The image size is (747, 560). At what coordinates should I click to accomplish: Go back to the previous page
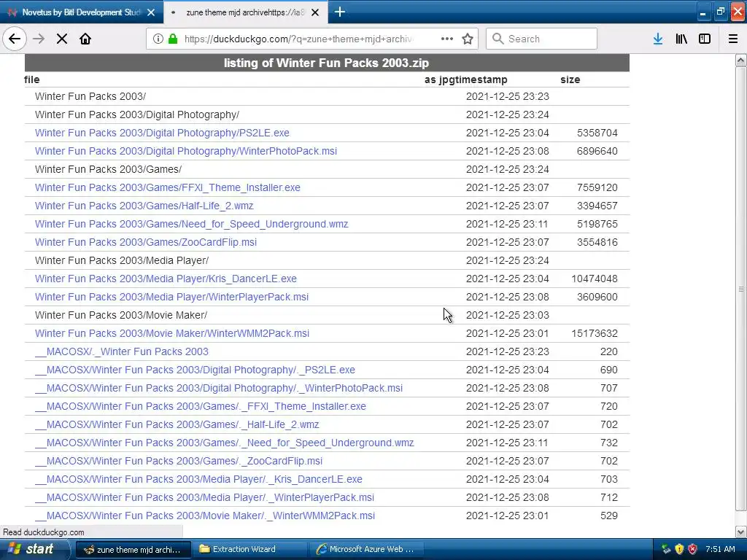pyautogui.click(x=15, y=39)
